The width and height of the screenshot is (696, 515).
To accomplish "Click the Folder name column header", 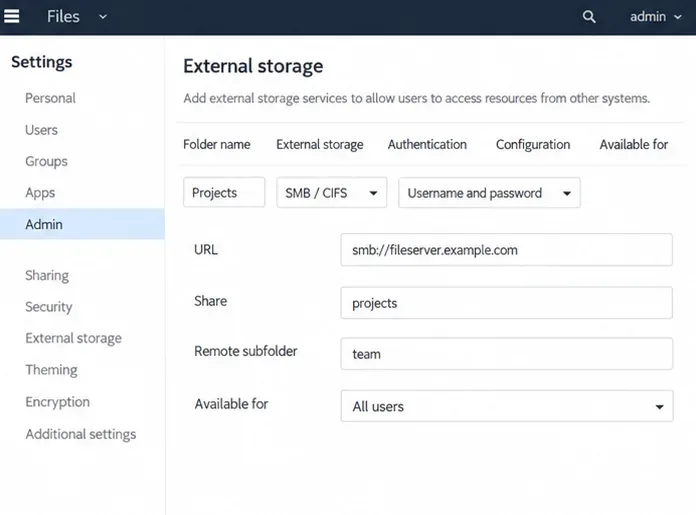I will [x=217, y=144].
